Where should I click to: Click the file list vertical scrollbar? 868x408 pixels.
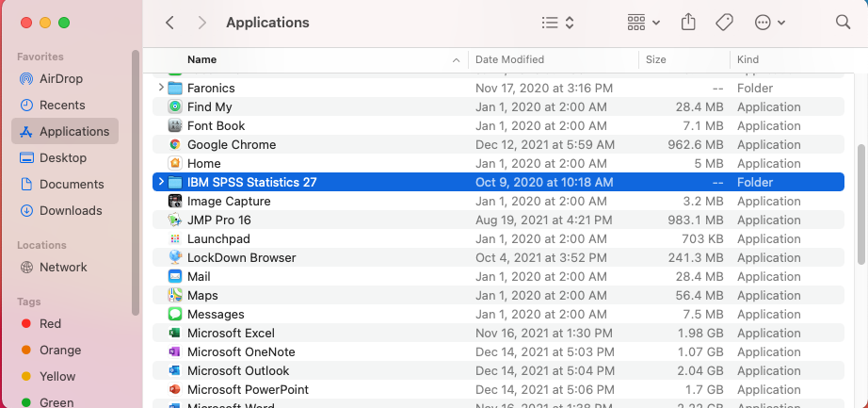pyautogui.click(x=860, y=203)
